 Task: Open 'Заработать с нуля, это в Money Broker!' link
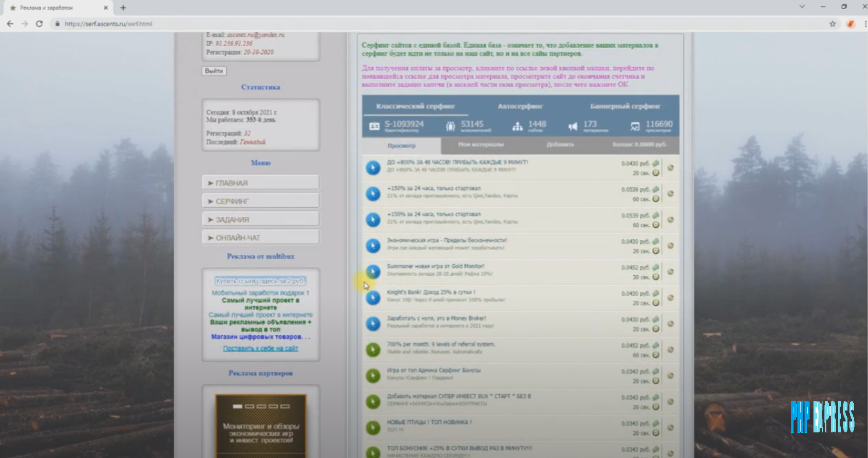(436, 318)
